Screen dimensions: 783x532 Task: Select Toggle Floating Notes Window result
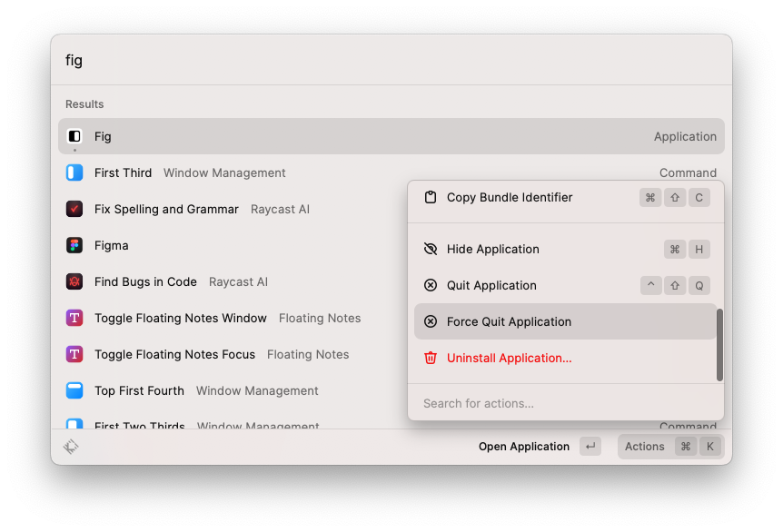(233, 318)
